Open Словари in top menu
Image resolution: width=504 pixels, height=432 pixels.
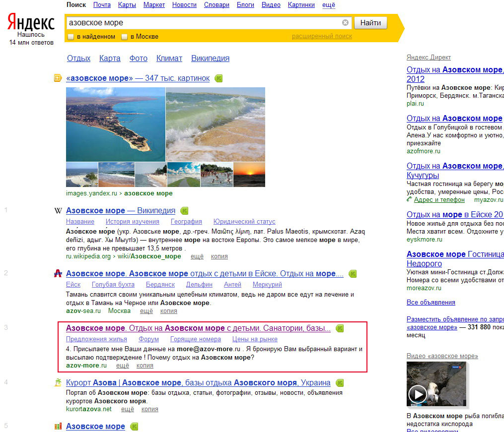(216, 5)
